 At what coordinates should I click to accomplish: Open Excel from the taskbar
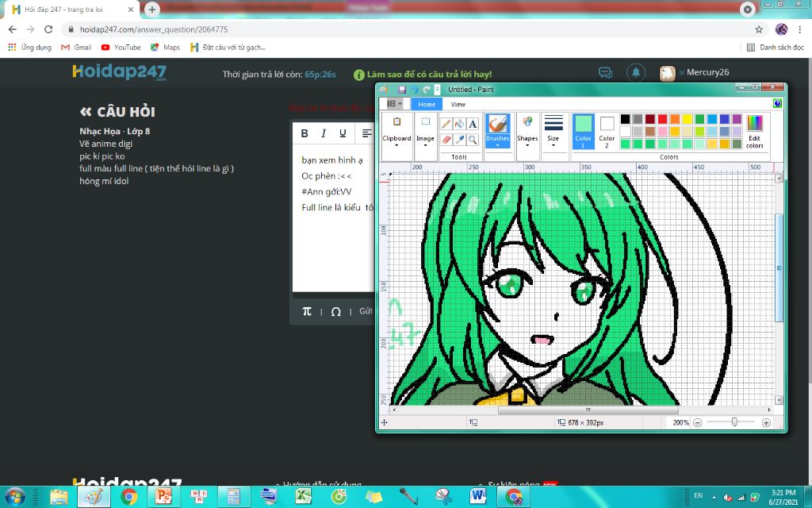tap(304, 497)
